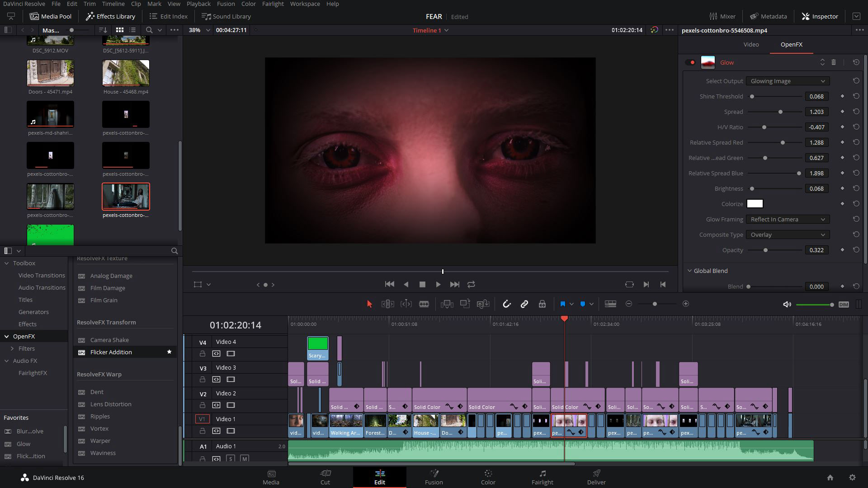This screenshot has width=868, height=488.
Task: Open the Fairlight menu
Action: tap(273, 4)
